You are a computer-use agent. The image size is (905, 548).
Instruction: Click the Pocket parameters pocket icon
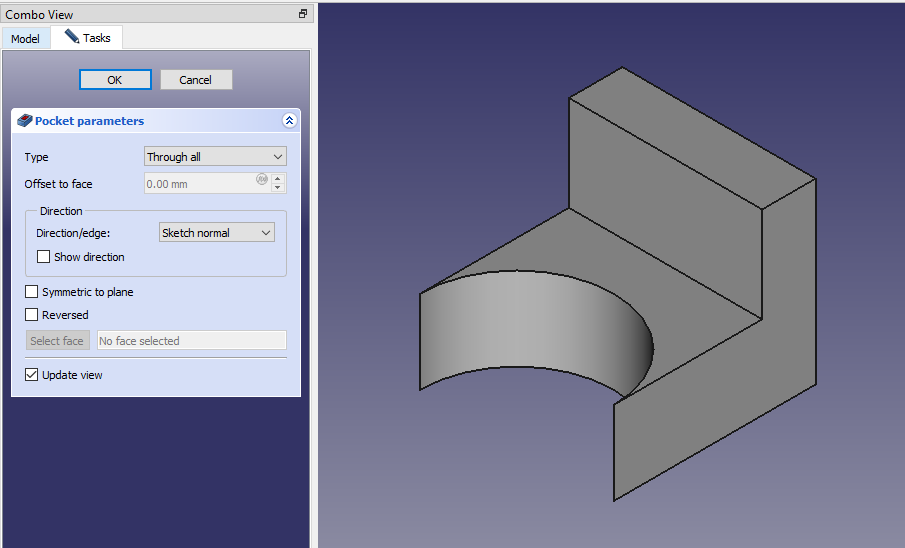[25, 121]
